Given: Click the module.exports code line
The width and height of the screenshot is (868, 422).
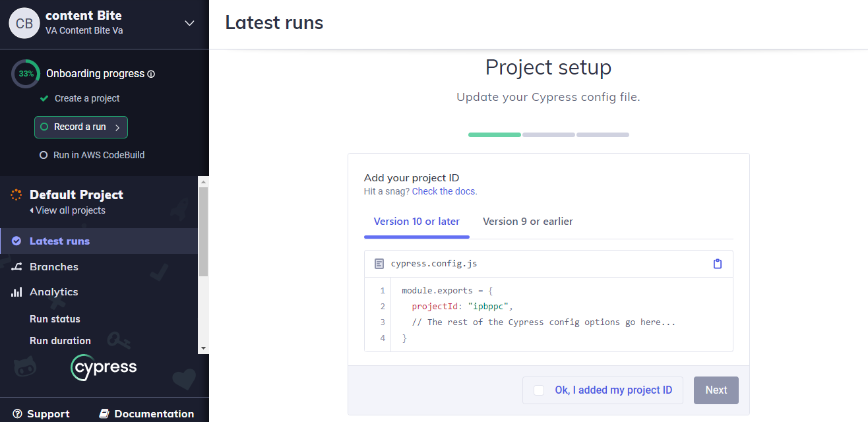Looking at the screenshot, I should [x=447, y=290].
